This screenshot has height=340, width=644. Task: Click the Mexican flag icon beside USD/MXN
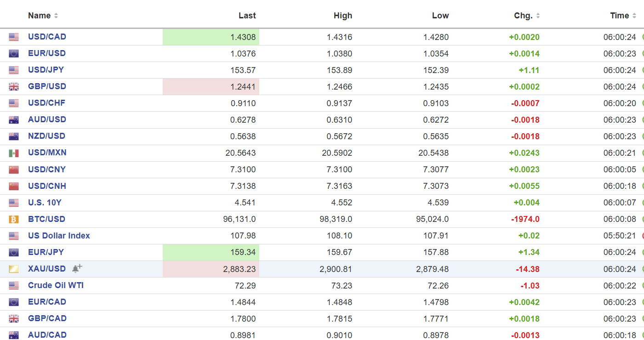coord(14,153)
